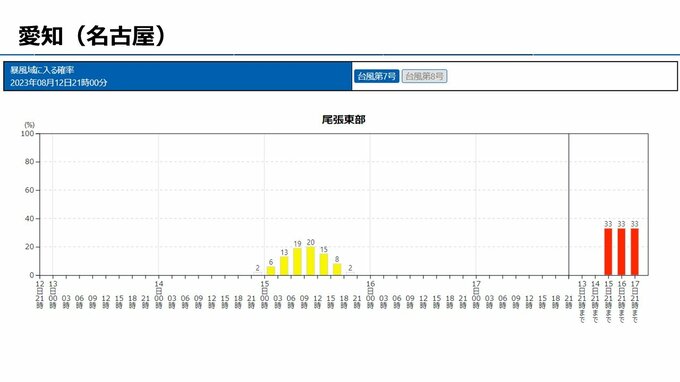Click the yellow bar labeled 20

tap(311, 261)
